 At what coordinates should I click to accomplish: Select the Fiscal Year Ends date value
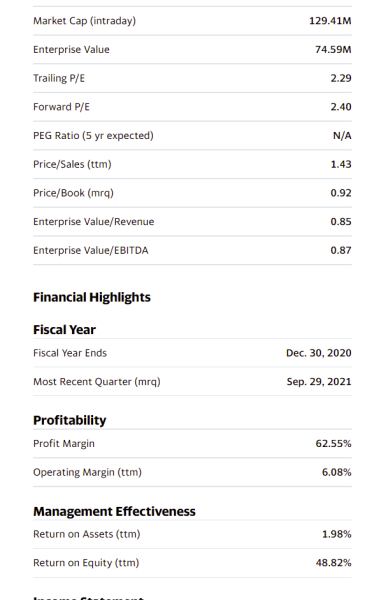319,353
